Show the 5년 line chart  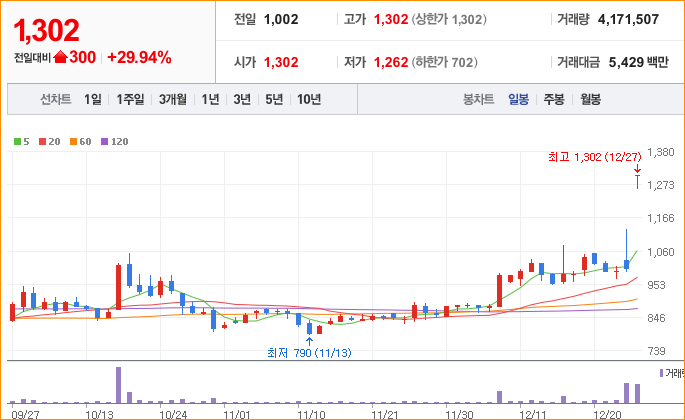click(x=274, y=99)
